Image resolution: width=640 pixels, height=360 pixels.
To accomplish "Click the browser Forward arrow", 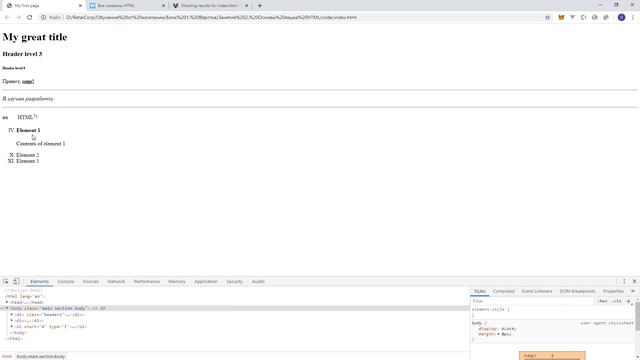I will [18, 18].
